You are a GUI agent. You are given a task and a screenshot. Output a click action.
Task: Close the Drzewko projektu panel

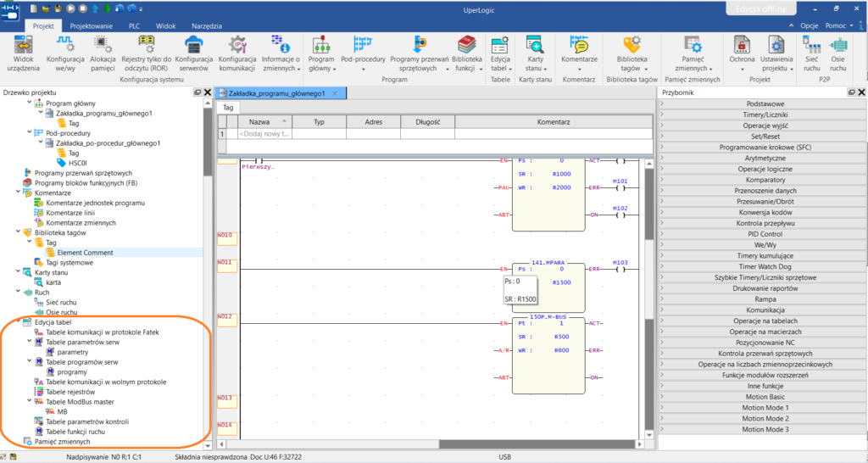coord(208,92)
